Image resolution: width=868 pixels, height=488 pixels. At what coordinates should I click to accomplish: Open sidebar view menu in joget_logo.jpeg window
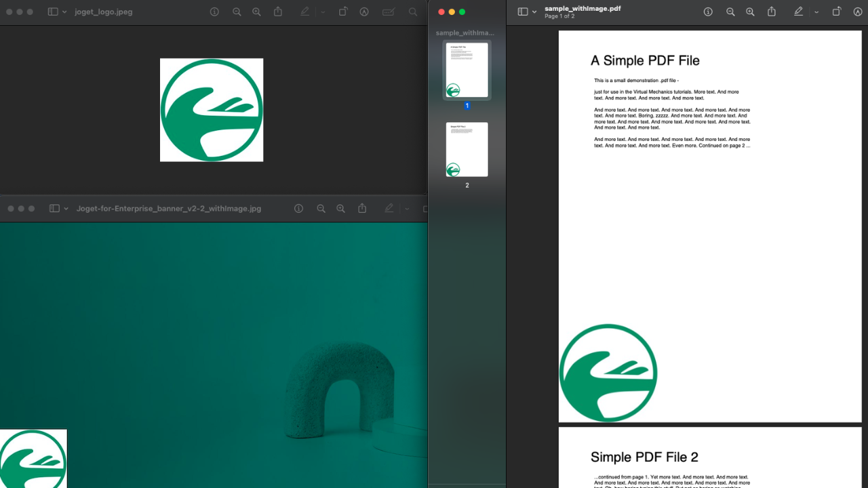(64, 12)
